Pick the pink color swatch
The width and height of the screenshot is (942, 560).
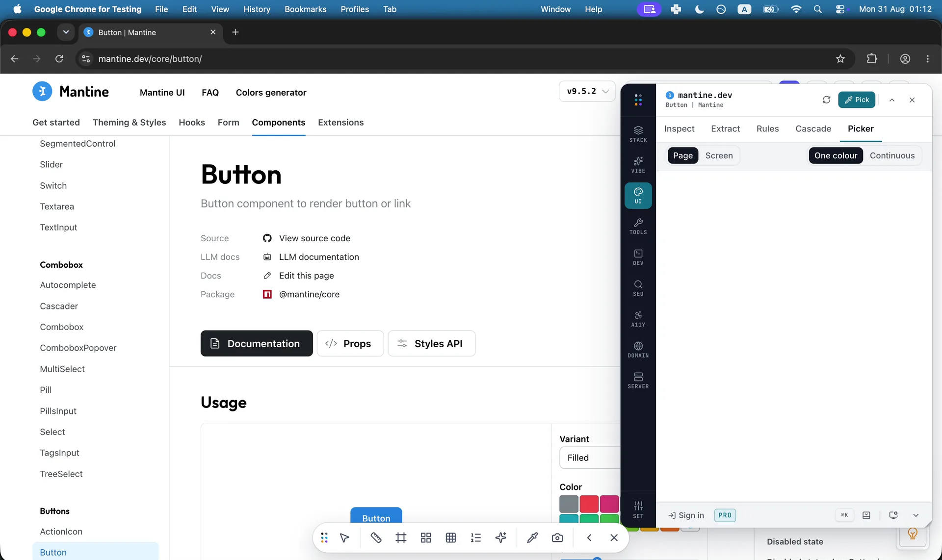(x=609, y=504)
